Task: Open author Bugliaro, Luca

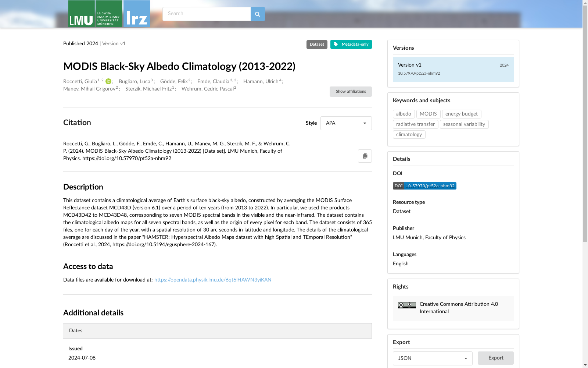Action: click(135, 82)
